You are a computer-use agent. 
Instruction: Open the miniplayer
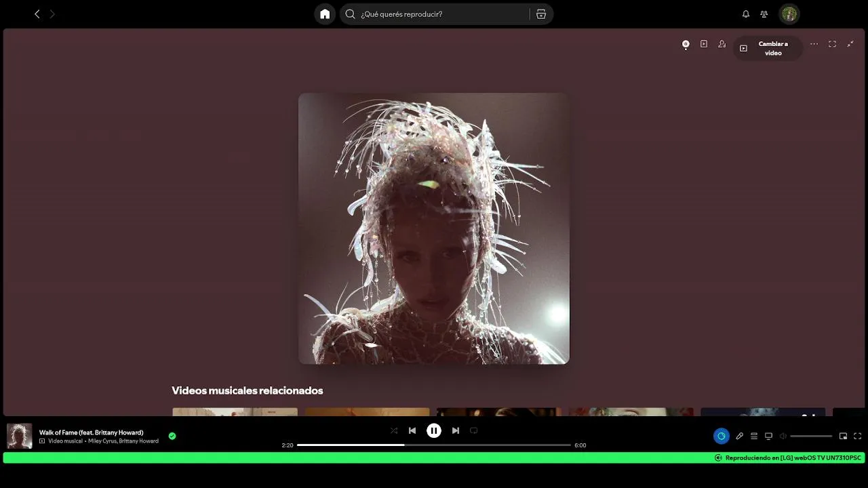point(843,436)
